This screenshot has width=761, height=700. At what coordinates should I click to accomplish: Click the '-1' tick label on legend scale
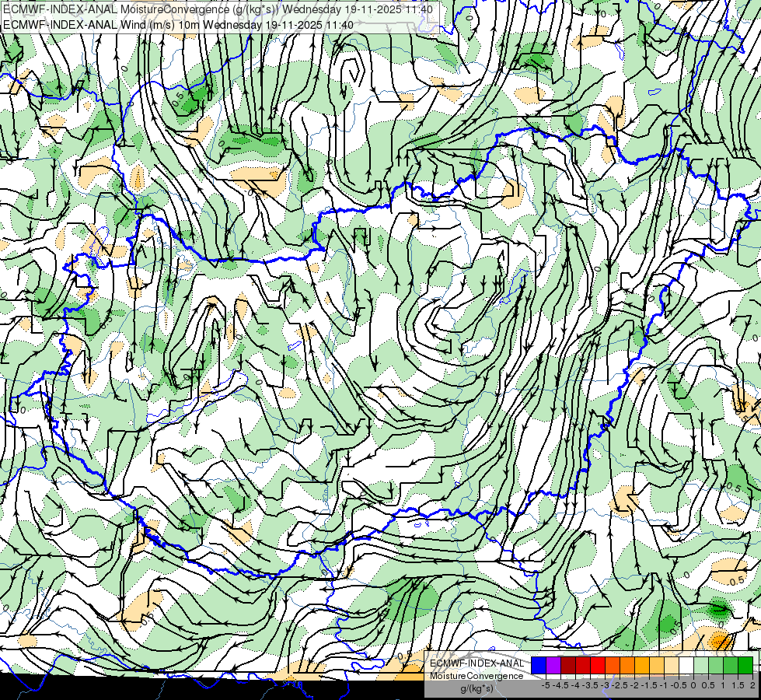click(x=664, y=685)
